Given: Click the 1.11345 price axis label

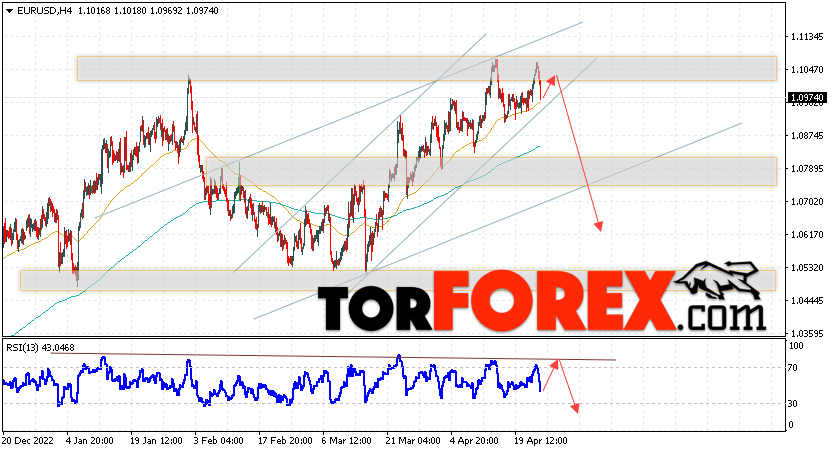Looking at the screenshot, I should click(807, 37).
